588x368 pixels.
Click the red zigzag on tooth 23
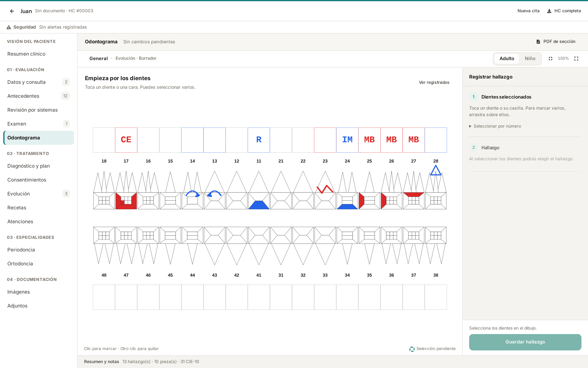[x=325, y=189]
